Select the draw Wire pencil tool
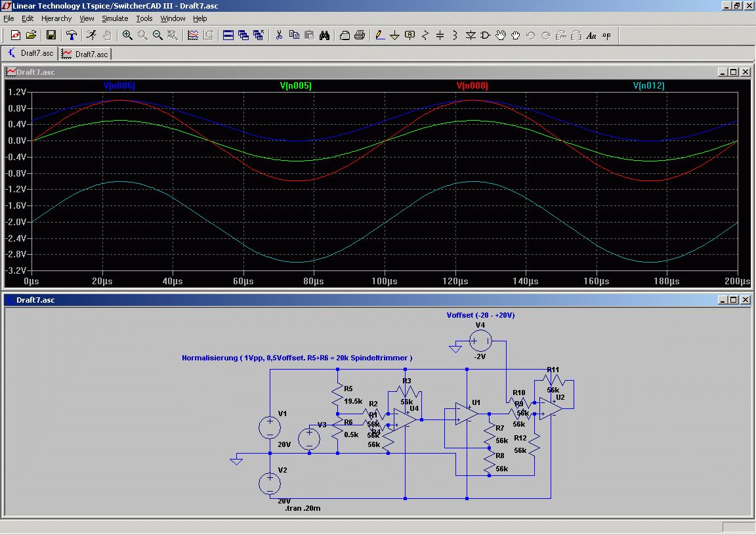 [x=379, y=35]
